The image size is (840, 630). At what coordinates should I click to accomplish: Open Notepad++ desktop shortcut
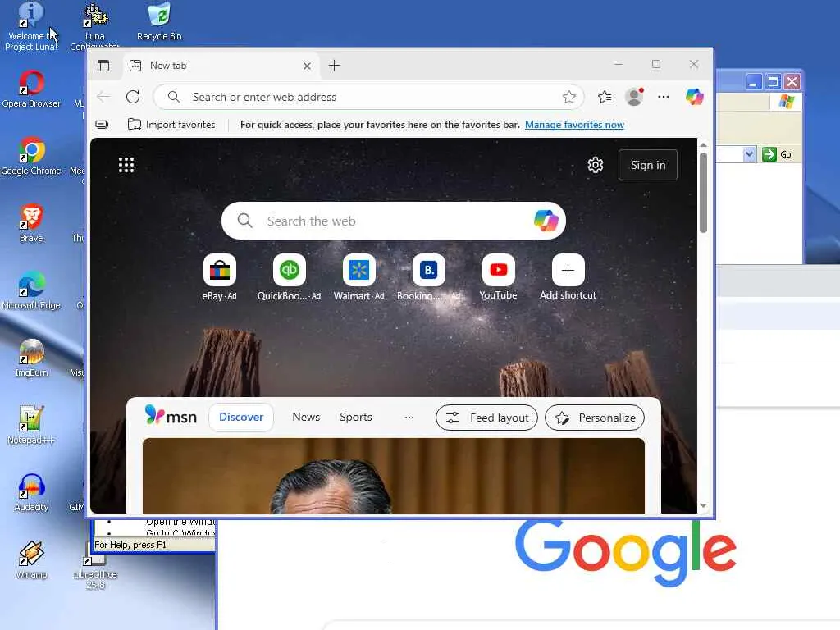(x=31, y=426)
